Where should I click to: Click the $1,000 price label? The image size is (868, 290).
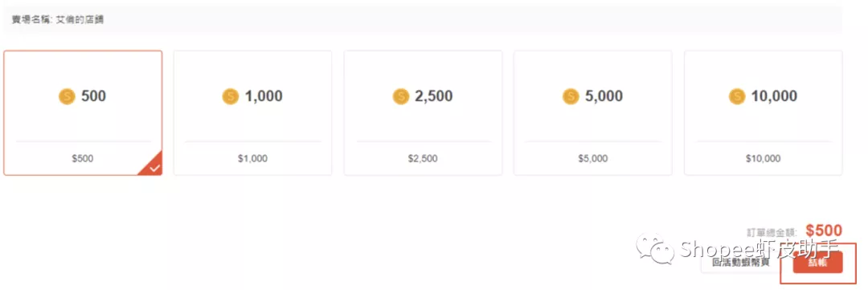[253, 159]
